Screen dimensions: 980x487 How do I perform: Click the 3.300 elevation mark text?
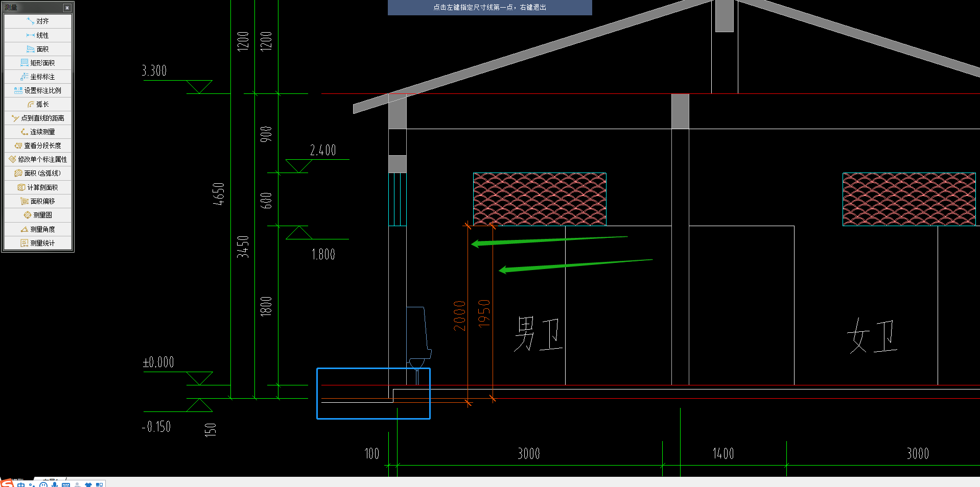154,70
